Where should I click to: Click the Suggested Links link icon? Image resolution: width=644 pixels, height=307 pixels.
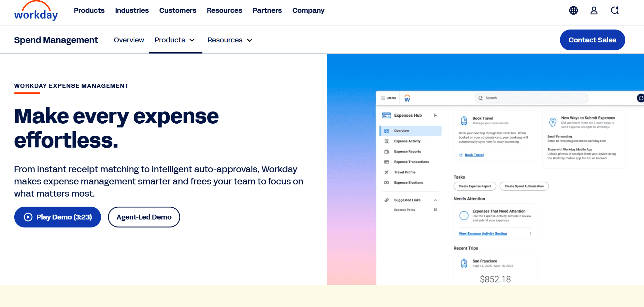click(x=386, y=200)
